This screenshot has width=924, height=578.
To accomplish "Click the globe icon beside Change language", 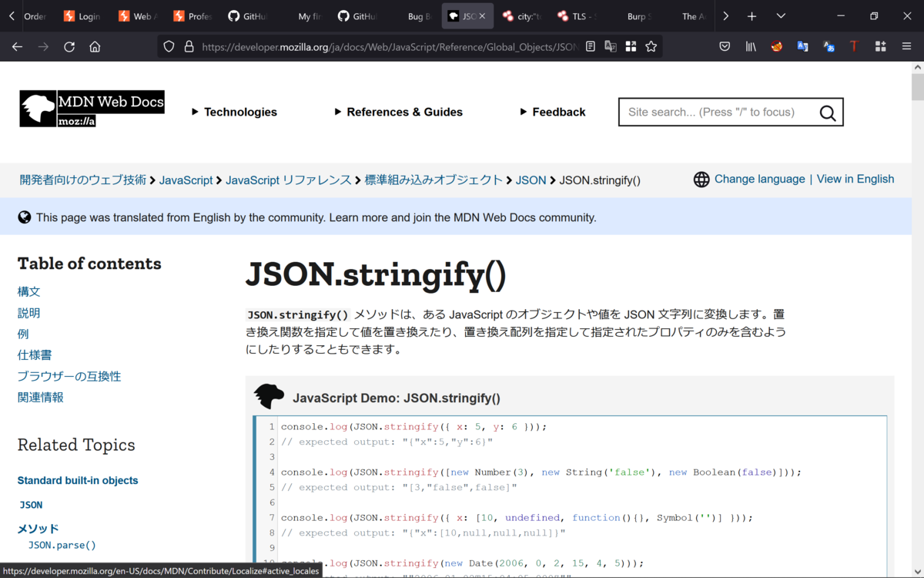I will 701,180.
